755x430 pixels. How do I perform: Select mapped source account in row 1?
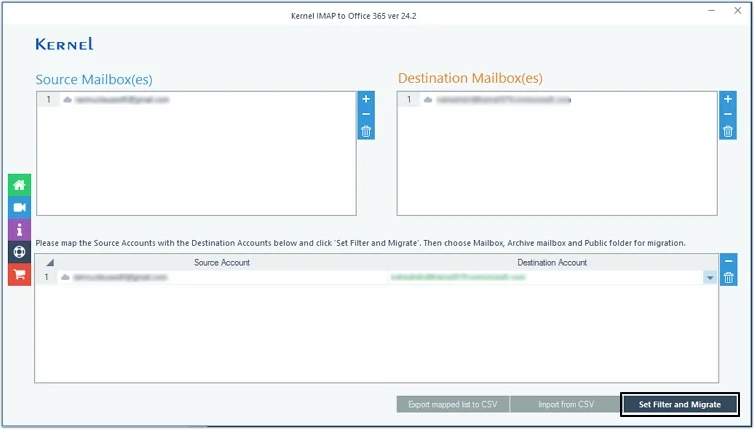pos(222,277)
